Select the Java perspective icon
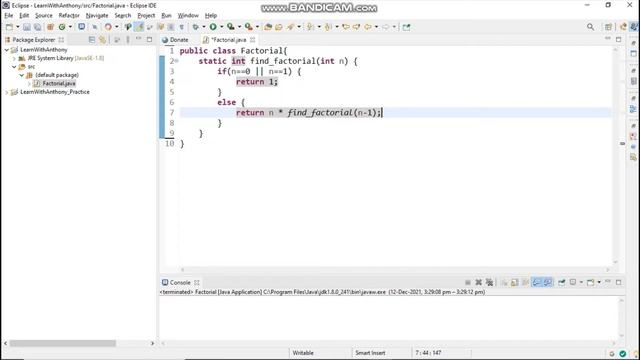The height and width of the screenshot is (360, 640). [633, 27]
